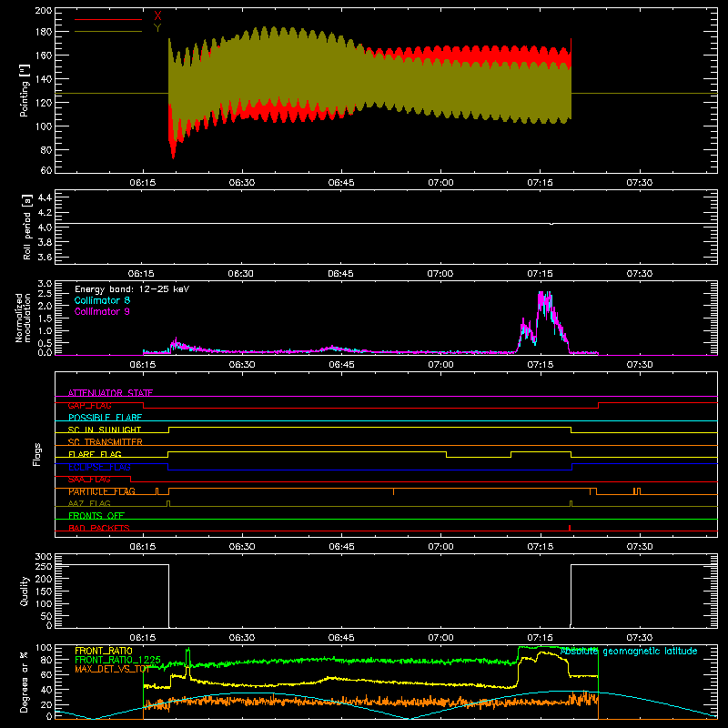Click the PARTICLE_FLAG spike near 06:53
Viewport: 728px width, 728px height.
(x=393, y=491)
